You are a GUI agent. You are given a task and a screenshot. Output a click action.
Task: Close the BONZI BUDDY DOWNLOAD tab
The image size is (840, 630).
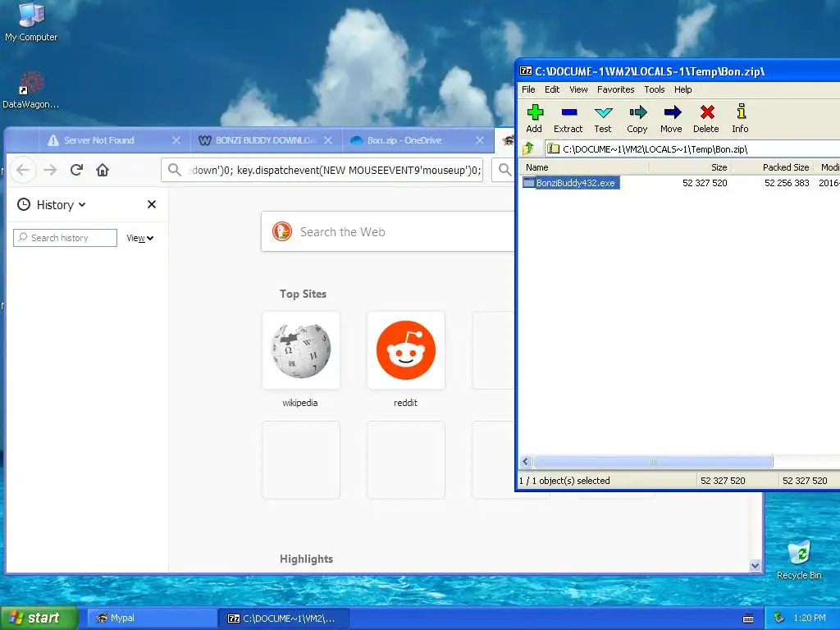(328, 140)
